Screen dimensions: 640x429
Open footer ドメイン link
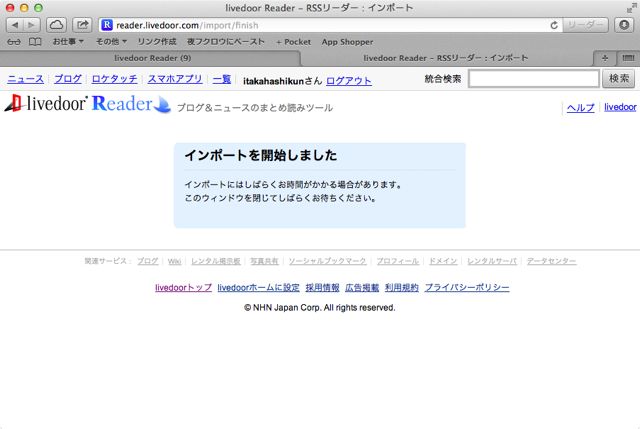pyautogui.click(x=443, y=261)
